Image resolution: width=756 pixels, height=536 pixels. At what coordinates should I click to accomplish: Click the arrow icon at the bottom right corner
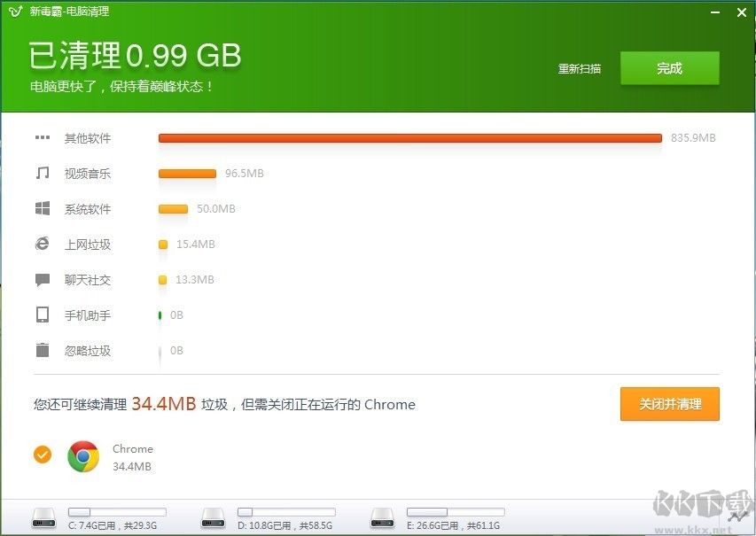click(738, 515)
